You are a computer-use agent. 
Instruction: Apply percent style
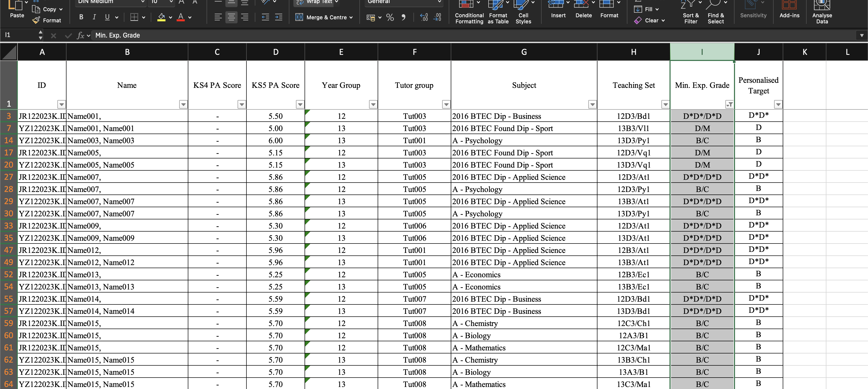[390, 17]
